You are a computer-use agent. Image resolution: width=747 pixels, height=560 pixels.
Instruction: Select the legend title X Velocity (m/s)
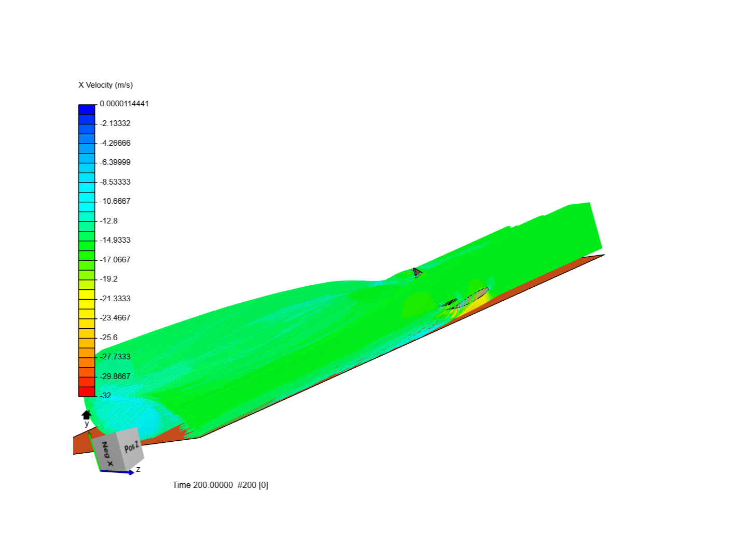106,85
